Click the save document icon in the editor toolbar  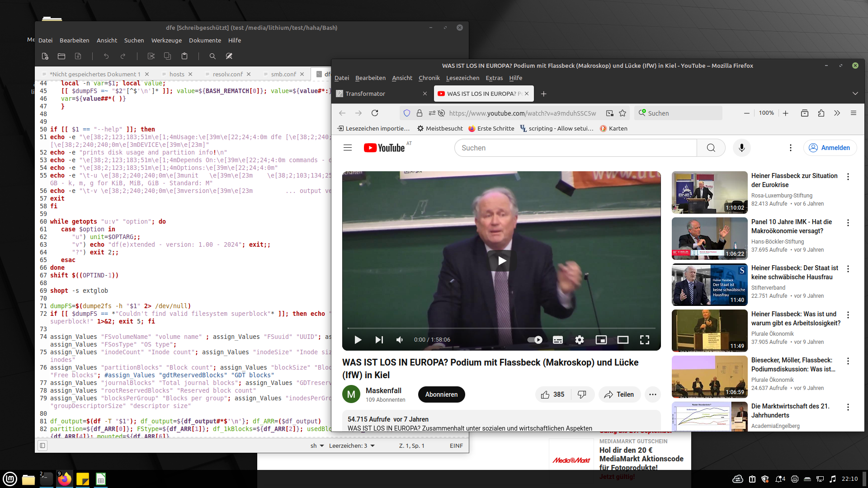click(x=78, y=56)
